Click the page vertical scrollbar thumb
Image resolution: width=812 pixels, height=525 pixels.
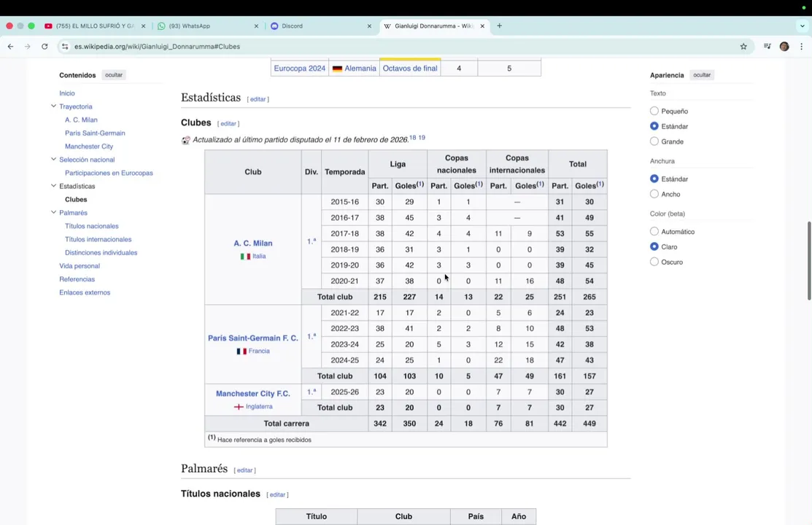[x=809, y=260]
